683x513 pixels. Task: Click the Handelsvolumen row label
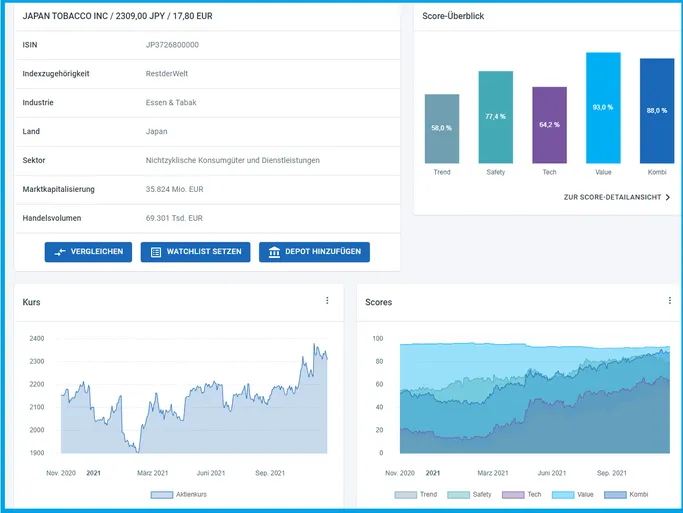point(52,218)
